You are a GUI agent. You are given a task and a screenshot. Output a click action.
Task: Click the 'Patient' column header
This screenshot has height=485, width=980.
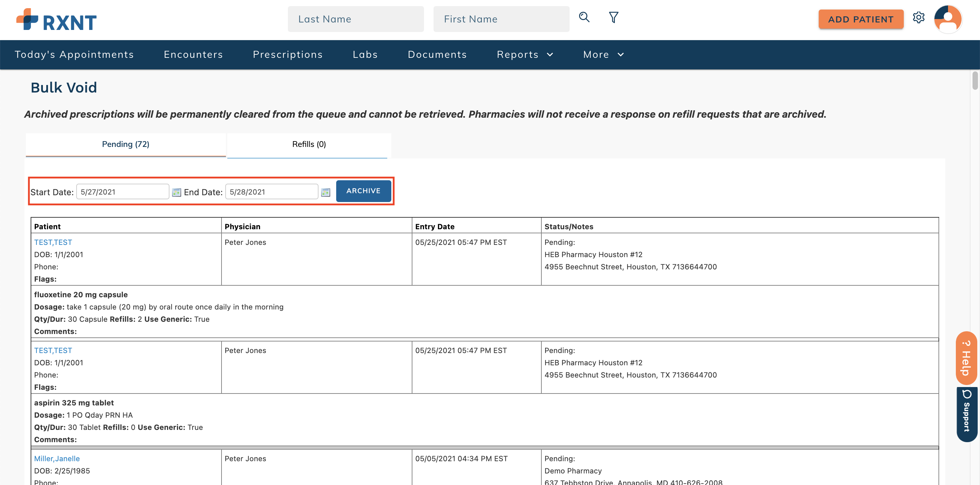47,226
